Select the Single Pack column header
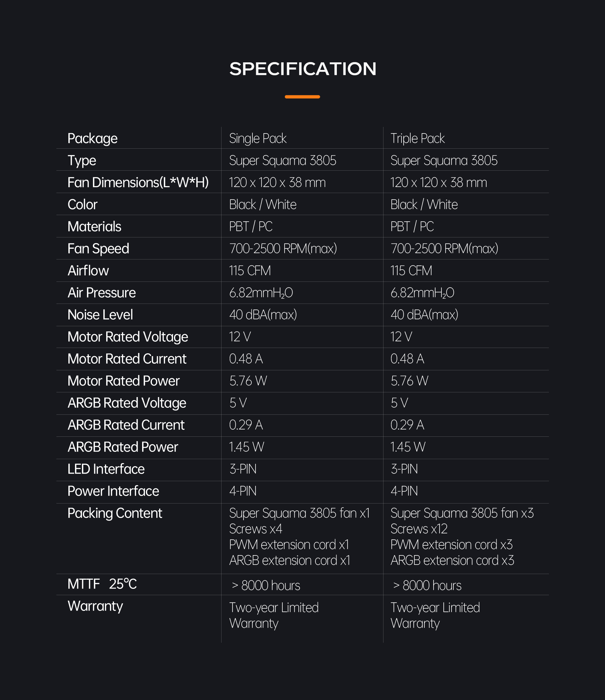The height and width of the screenshot is (700, 605). tap(257, 139)
